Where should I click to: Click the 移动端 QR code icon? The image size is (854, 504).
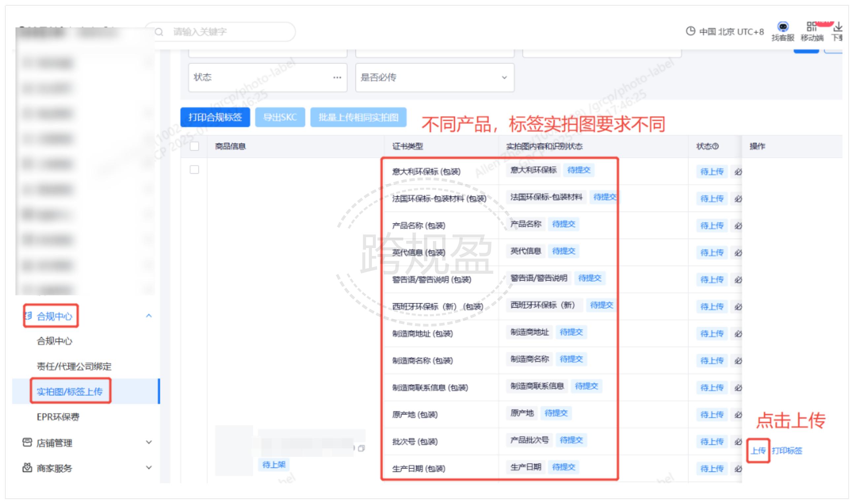tap(811, 26)
